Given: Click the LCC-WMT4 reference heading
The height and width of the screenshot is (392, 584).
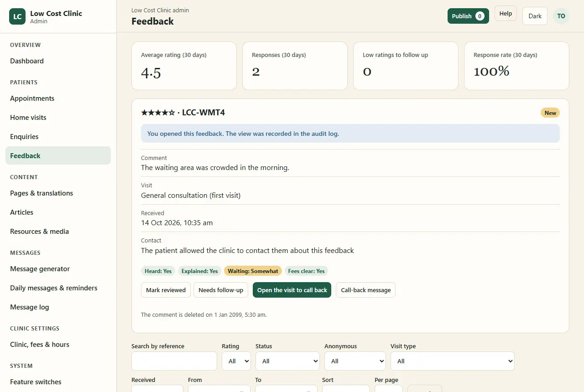Looking at the screenshot, I should [x=203, y=113].
